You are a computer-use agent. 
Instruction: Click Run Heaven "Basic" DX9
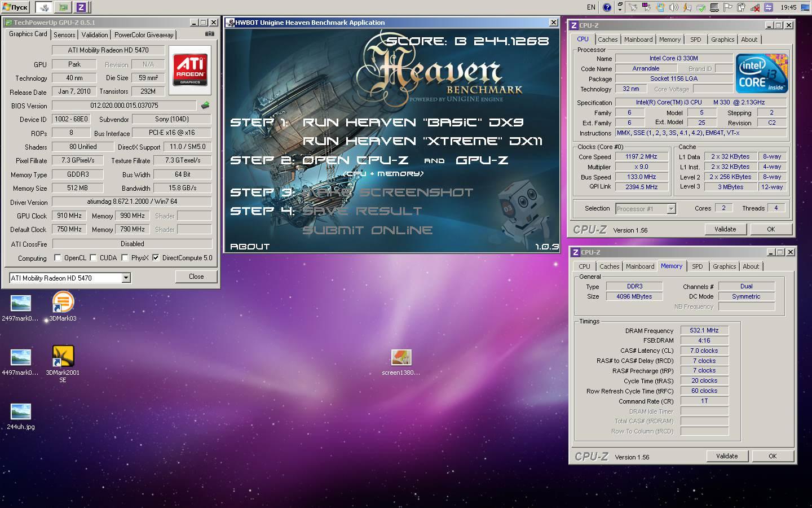tap(413, 122)
